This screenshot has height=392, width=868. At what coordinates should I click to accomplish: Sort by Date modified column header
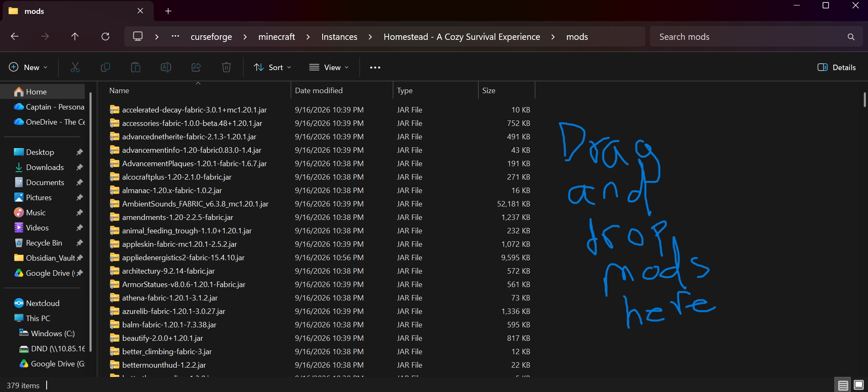coord(342,90)
